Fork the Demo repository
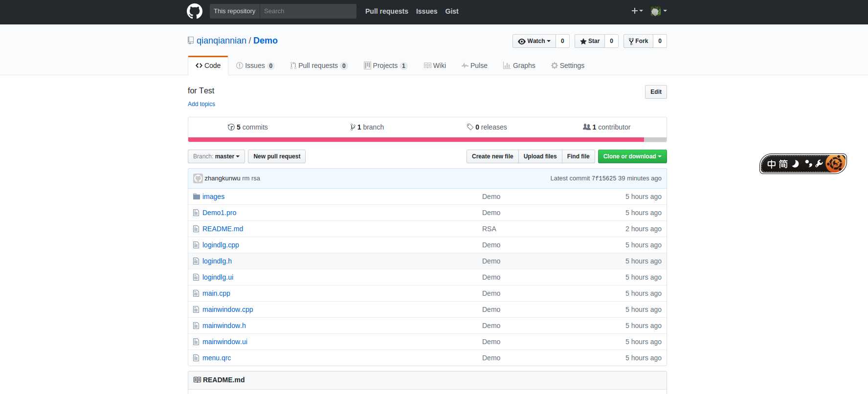Viewport: 868px width, 394px height. point(638,41)
